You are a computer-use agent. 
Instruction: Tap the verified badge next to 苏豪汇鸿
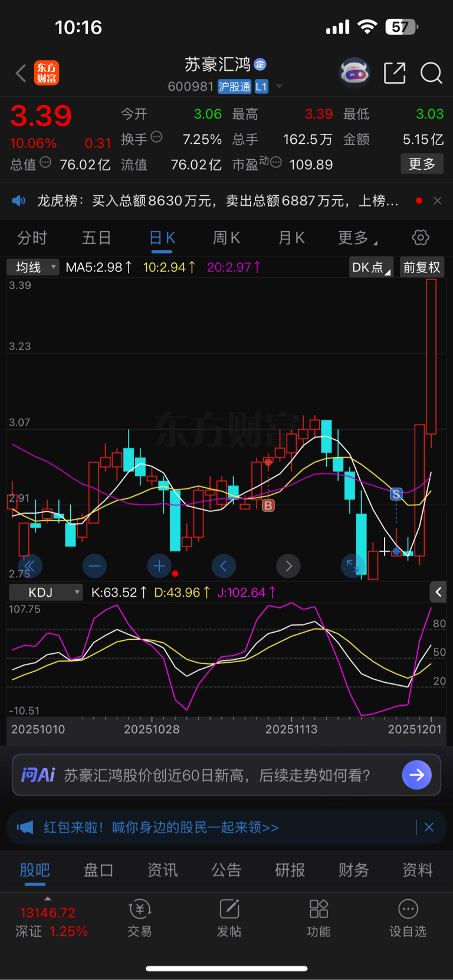point(260,64)
